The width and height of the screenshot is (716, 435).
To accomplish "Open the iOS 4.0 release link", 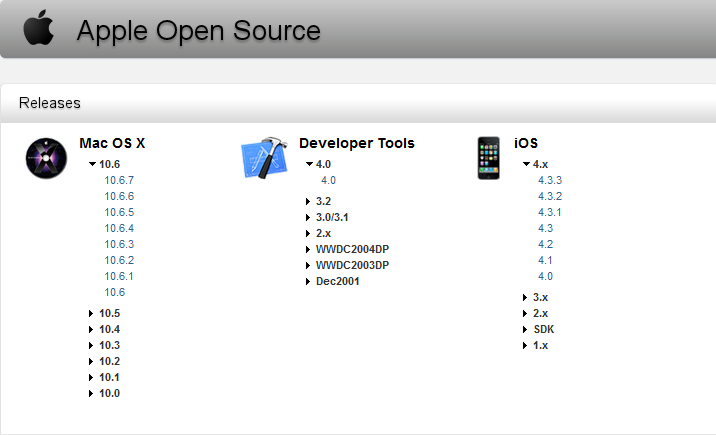I will click(545, 276).
